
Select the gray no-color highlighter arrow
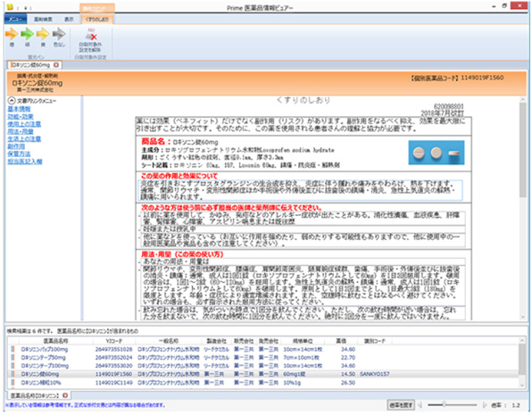[59, 34]
